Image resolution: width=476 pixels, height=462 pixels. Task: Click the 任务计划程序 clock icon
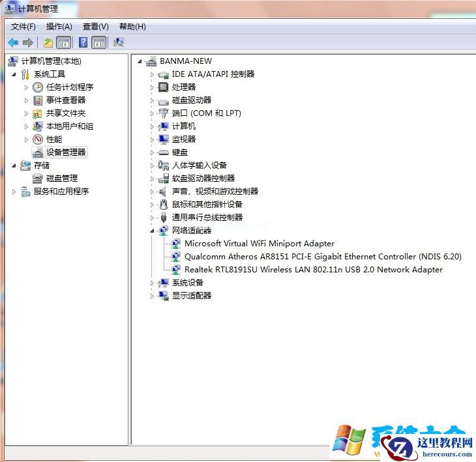38,87
